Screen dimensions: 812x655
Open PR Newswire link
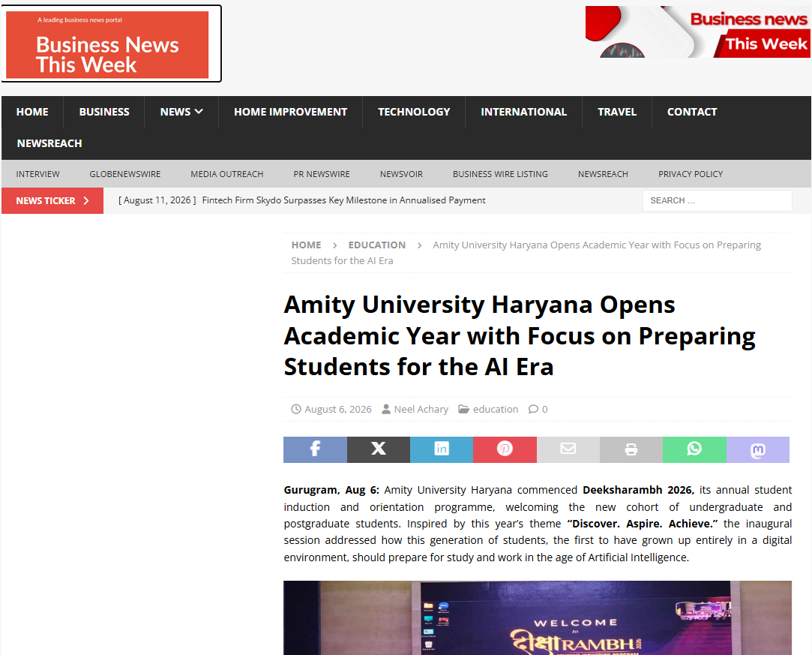pos(322,174)
